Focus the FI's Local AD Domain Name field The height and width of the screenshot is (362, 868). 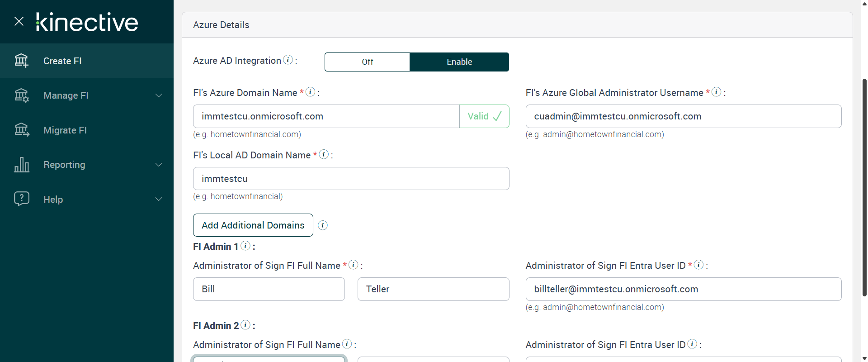[351, 179]
